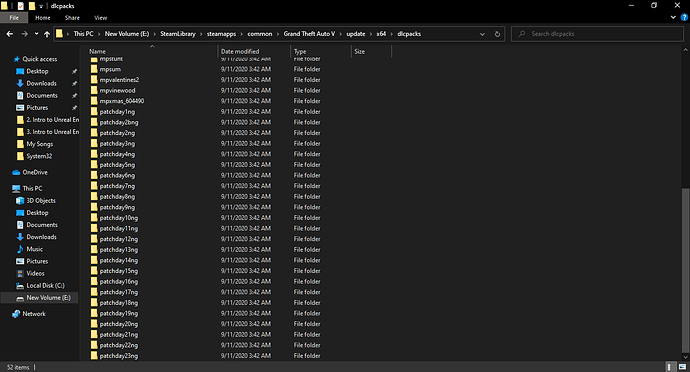Viewport: 690px width, 372px height.
Task: Select Quick access in navigation pane
Action: point(40,59)
